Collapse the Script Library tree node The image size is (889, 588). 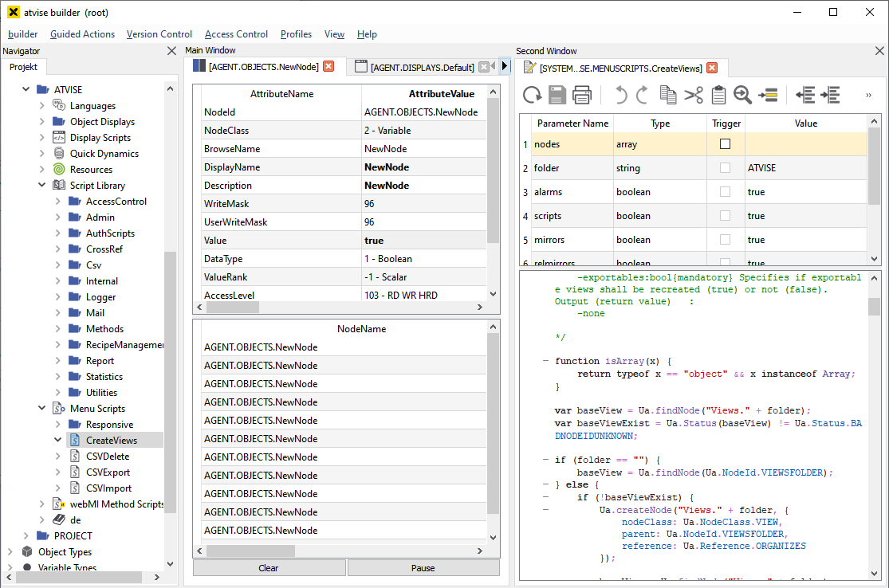click(43, 186)
